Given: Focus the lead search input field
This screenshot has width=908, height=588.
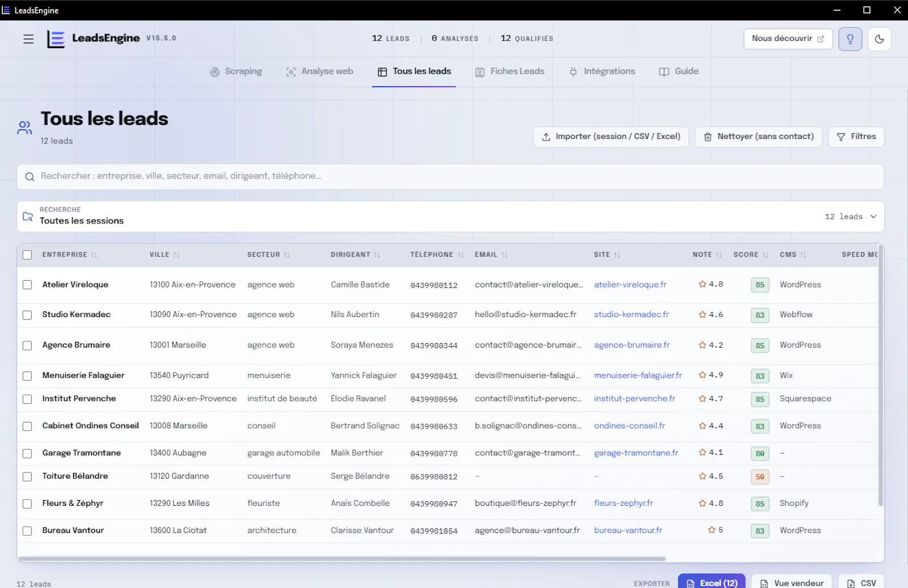Looking at the screenshot, I should coord(451,176).
